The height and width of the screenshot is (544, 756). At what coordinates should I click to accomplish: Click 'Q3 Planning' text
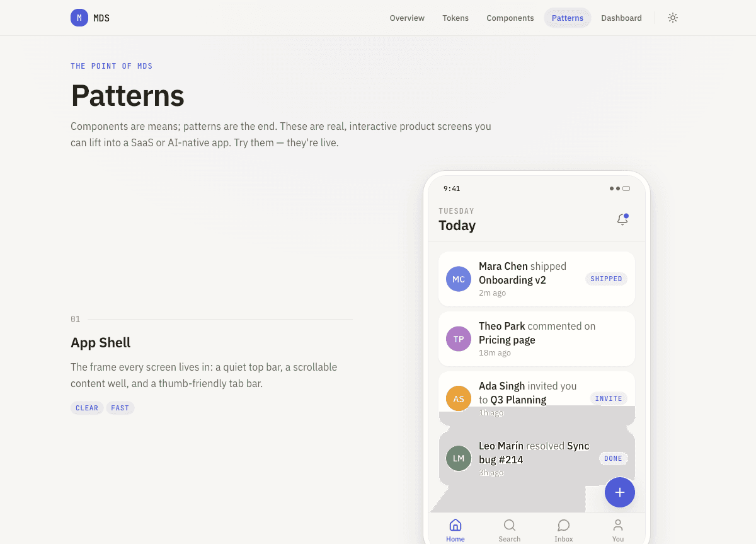pos(518,400)
